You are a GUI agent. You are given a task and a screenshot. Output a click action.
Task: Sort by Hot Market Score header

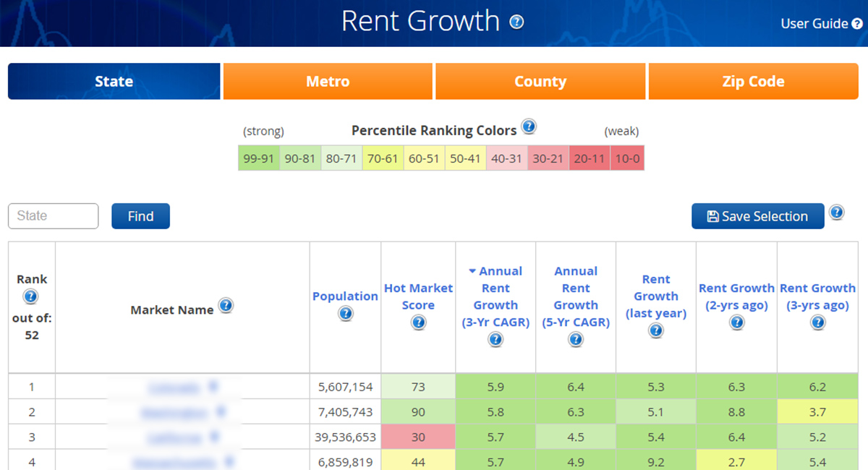pos(418,296)
